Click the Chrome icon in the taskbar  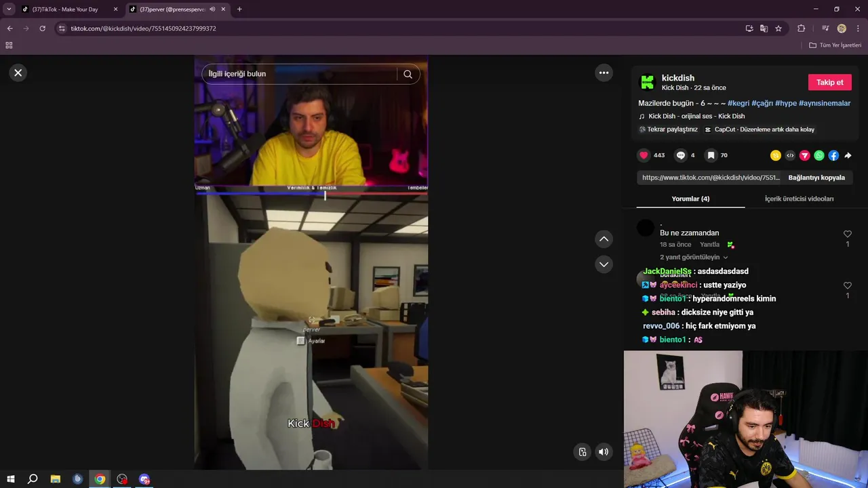coord(100,479)
